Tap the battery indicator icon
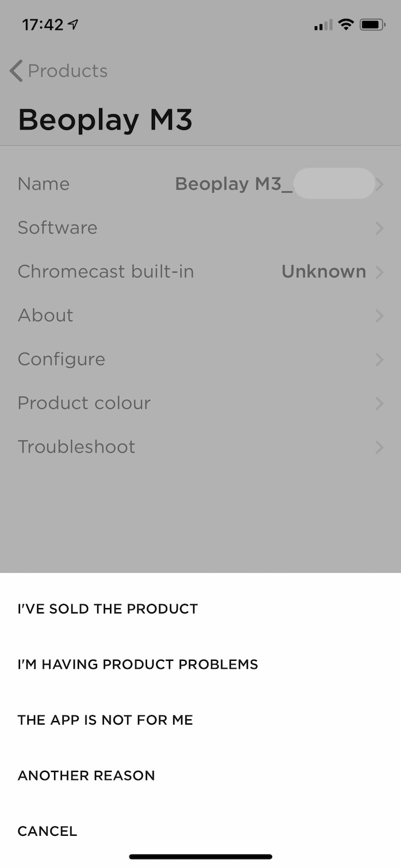Image resolution: width=401 pixels, height=868 pixels. 372,25
